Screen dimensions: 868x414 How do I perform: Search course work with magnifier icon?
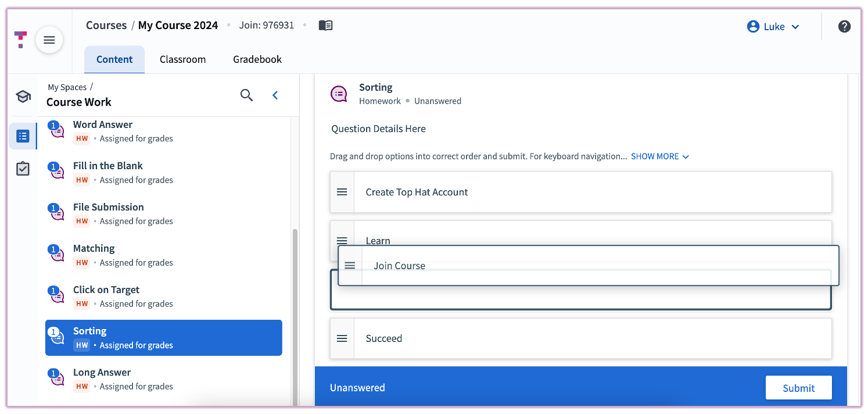coord(246,95)
